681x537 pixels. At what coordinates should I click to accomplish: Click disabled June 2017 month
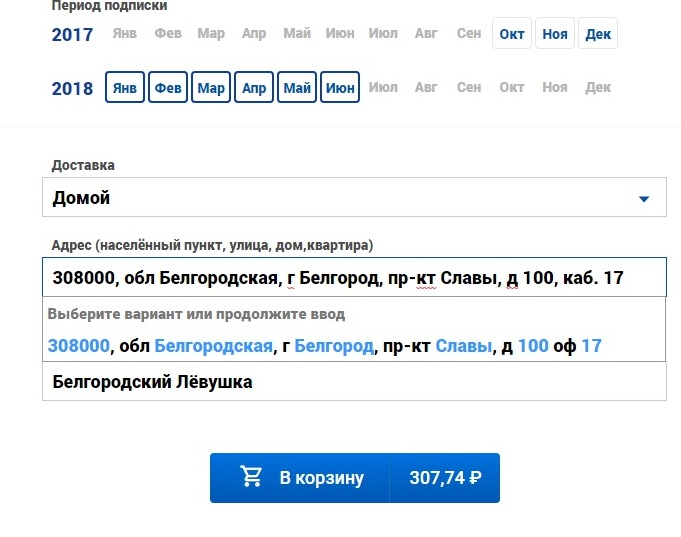pyautogui.click(x=340, y=33)
